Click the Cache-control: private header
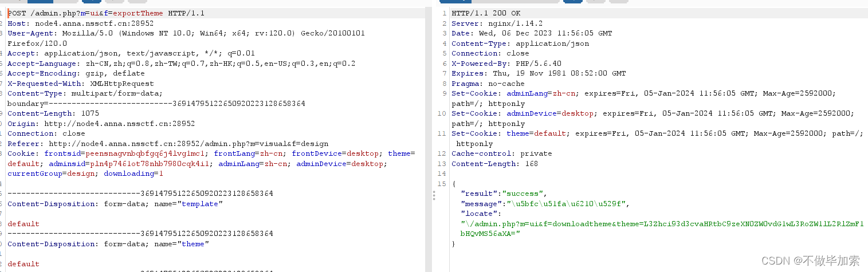This screenshot has height=272, width=868. click(502, 153)
